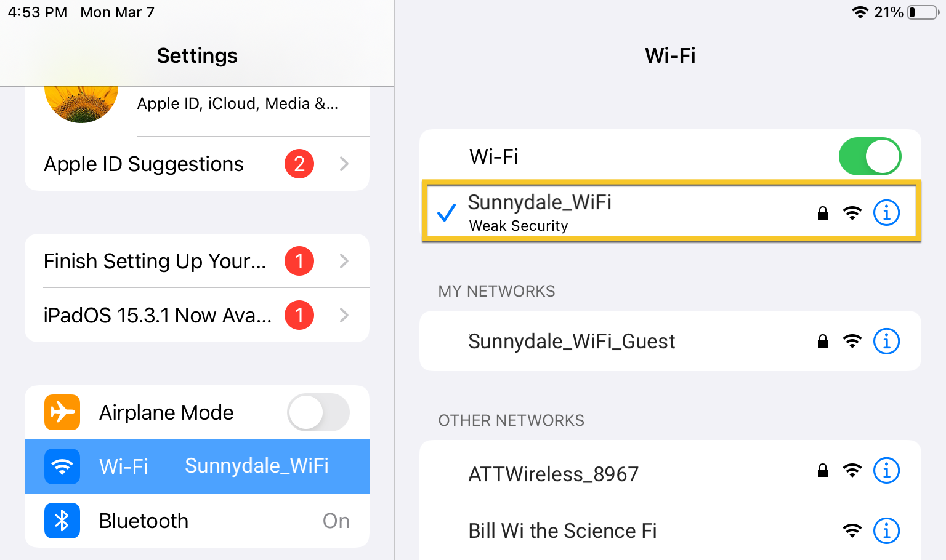Turn off the Wi-Fi switch
This screenshot has height=560, width=946.
click(870, 156)
